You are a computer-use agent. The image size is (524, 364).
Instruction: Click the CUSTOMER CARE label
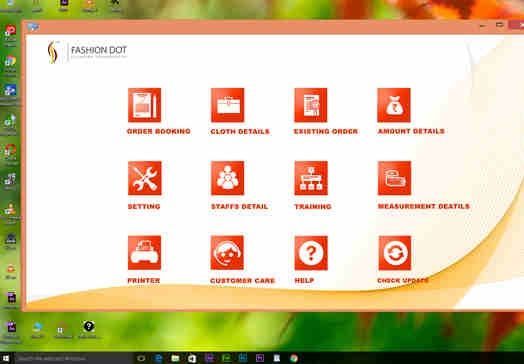pyautogui.click(x=242, y=281)
